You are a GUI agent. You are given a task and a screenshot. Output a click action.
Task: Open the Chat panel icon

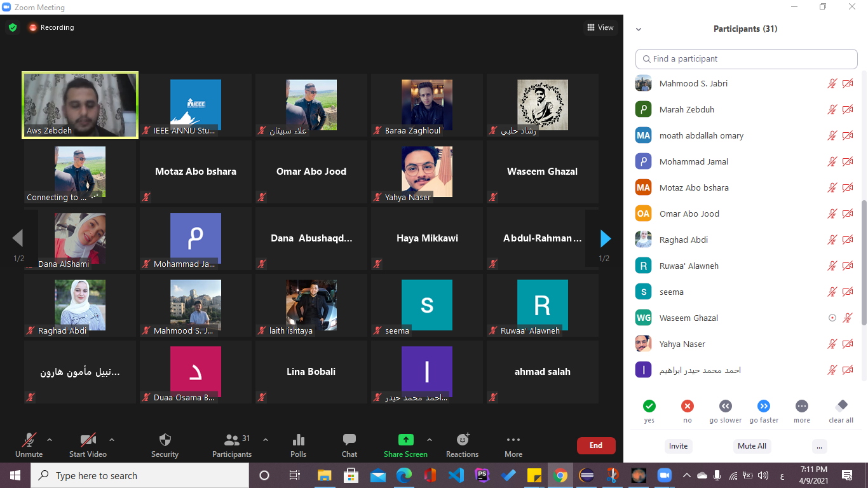pos(349,440)
